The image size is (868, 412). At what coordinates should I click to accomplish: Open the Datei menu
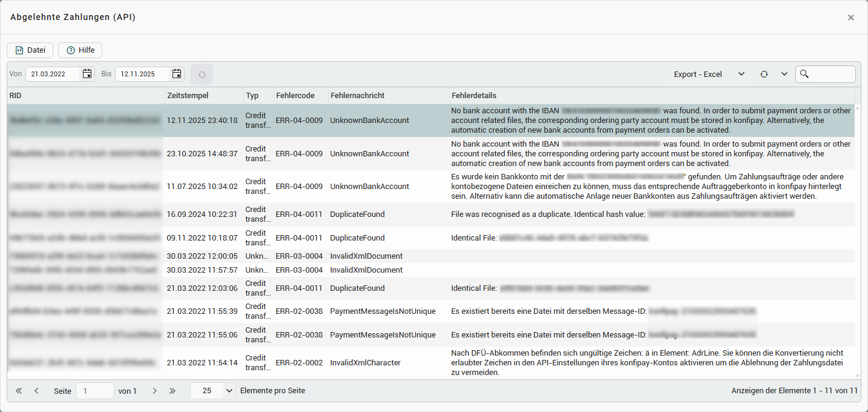click(30, 50)
